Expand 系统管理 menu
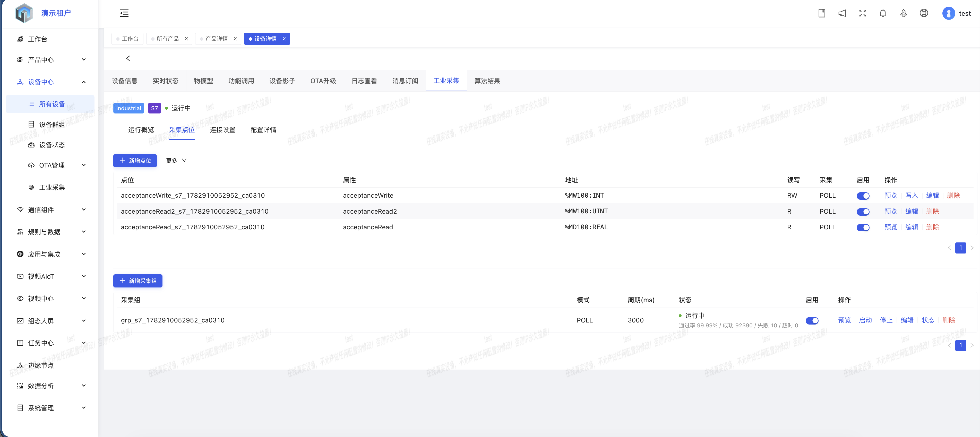The width and height of the screenshot is (980, 437). point(84,408)
